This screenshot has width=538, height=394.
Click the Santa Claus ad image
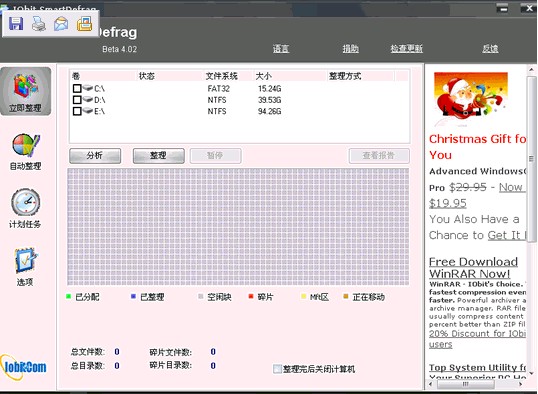coord(470,98)
